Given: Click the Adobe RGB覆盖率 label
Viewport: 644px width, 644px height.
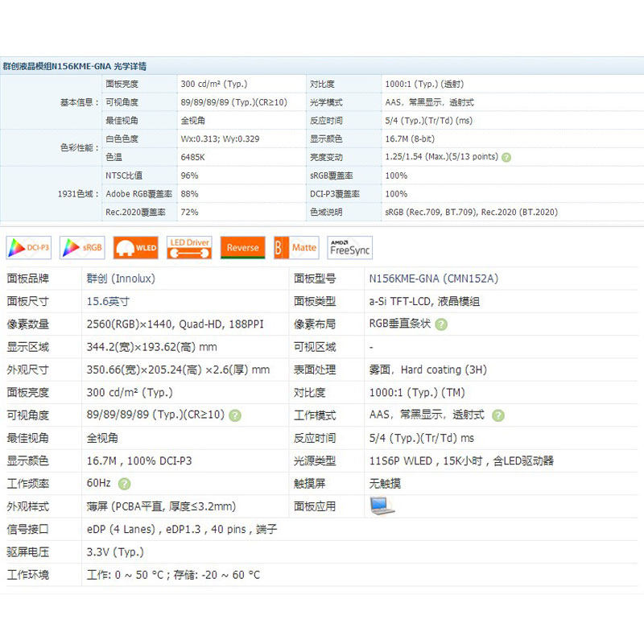Looking at the screenshot, I should click(138, 194).
